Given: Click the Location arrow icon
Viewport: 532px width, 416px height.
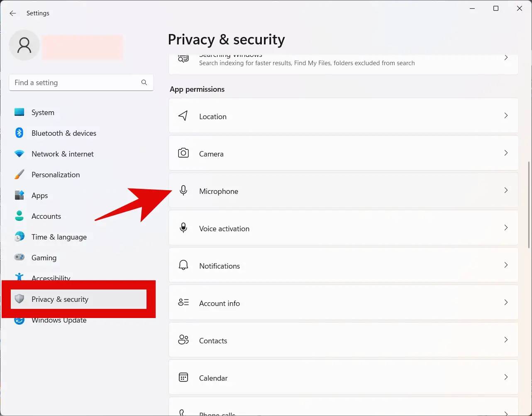Looking at the screenshot, I should click(183, 116).
